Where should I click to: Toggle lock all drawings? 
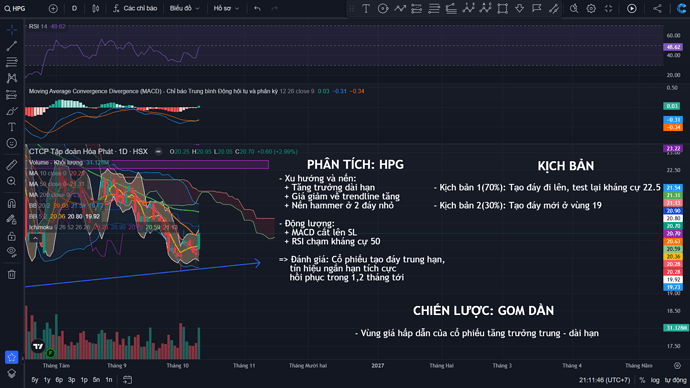[12, 236]
